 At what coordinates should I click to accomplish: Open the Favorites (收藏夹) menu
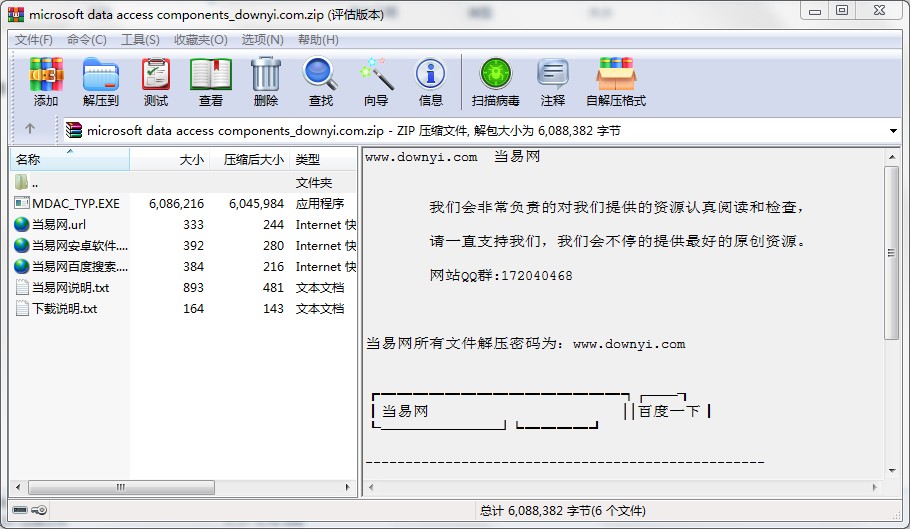tap(200, 39)
